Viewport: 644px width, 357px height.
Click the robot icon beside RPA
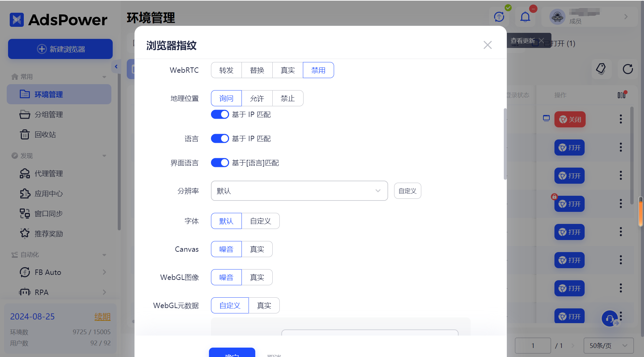pos(24,292)
